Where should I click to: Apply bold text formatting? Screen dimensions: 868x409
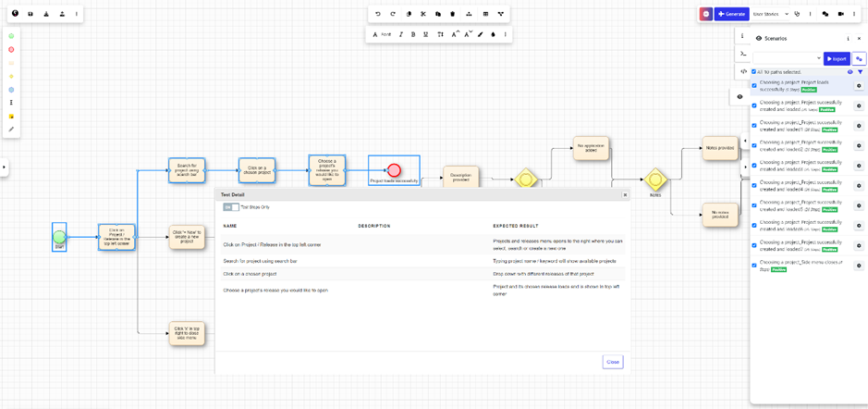pyautogui.click(x=413, y=34)
